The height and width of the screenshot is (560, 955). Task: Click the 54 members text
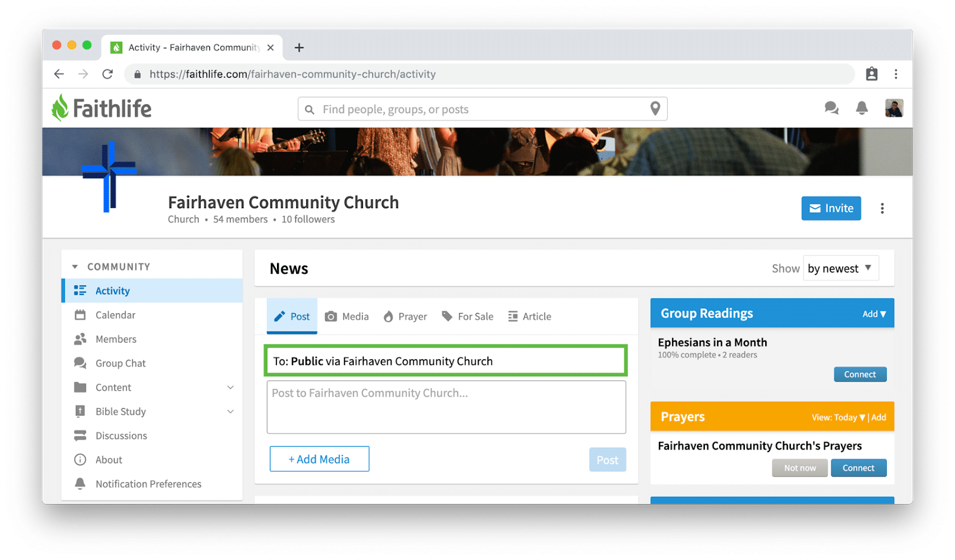pos(241,219)
